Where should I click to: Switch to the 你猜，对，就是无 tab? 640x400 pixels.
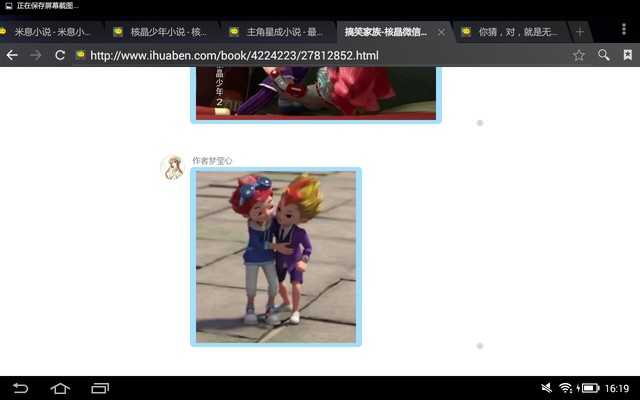click(510, 32)
